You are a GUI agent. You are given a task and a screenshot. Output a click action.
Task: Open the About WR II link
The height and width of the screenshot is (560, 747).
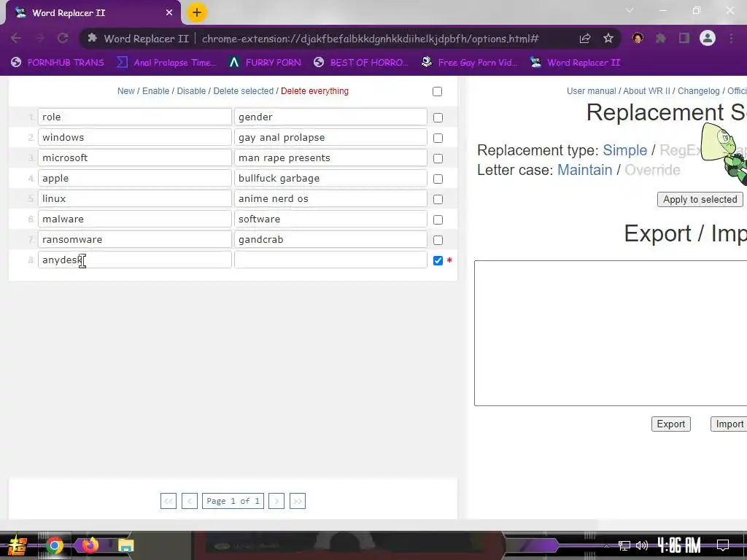[646, 91]
